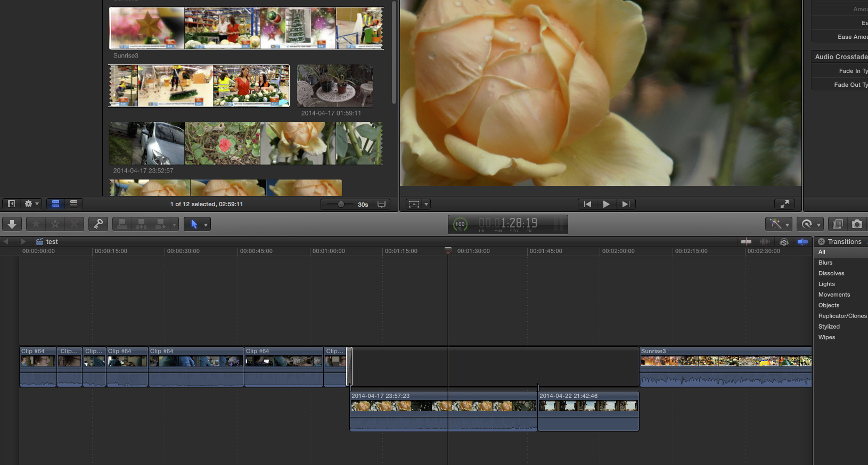Toggle snapping in the timeline
Image resolution: width=868 pixels, height=465 pixels.
point(803,242)
